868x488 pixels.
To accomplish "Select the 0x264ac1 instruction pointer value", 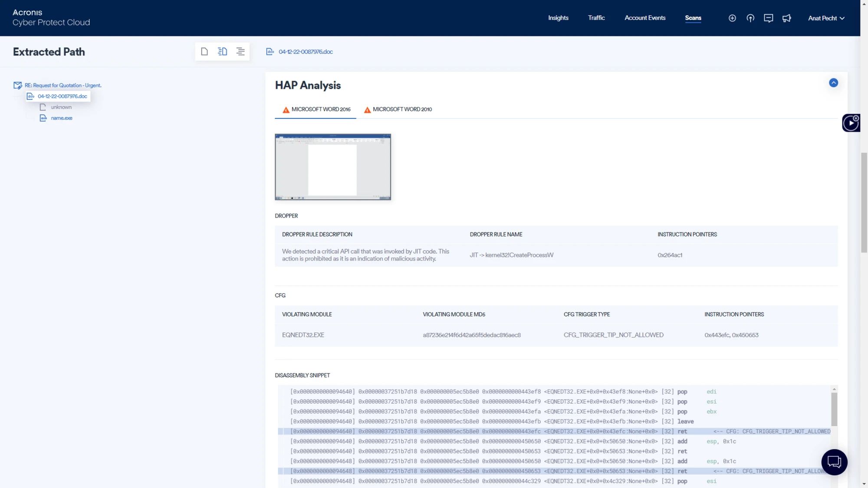I will (670, 255).
